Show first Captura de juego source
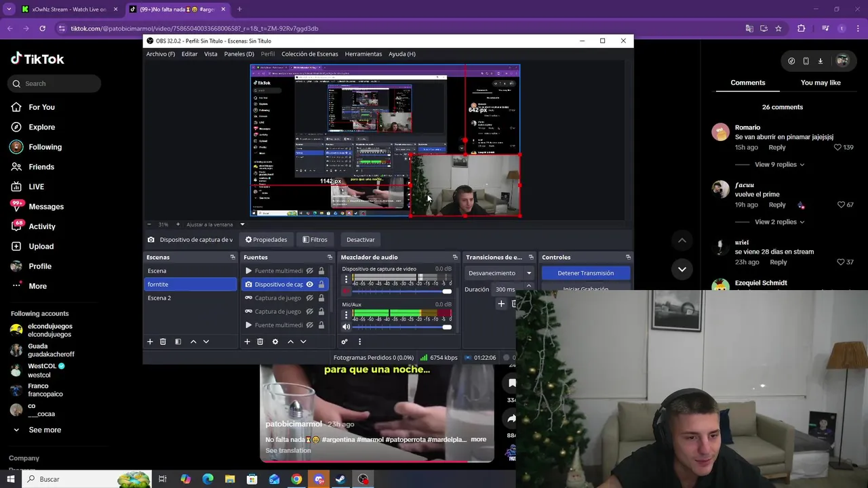Viewport: 868px width, 488px height. (309, 298)
